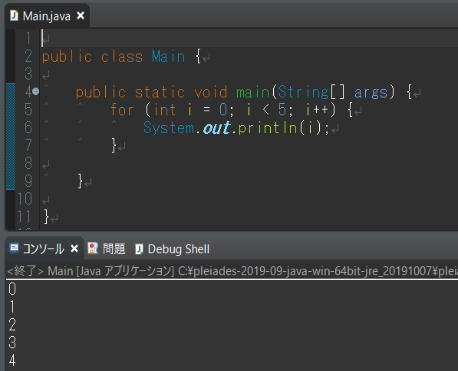Click the Debug Shell tab icon
Image resolution: width=458 pixels, height=371 pixels.
(x=139, y=249)
